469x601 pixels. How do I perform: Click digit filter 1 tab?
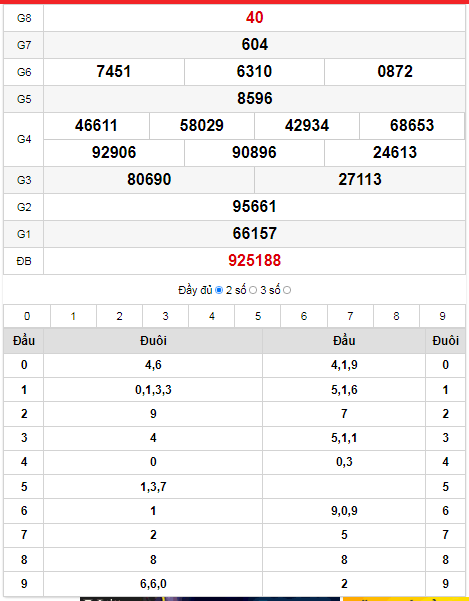click(x=73, y=316)
